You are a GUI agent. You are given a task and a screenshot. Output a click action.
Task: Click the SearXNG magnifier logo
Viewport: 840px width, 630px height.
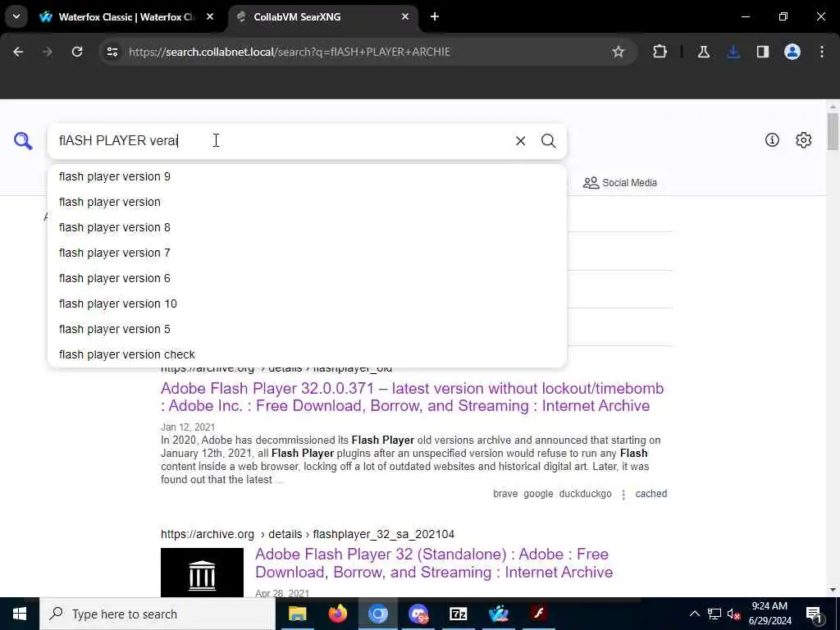coord(23,141)
